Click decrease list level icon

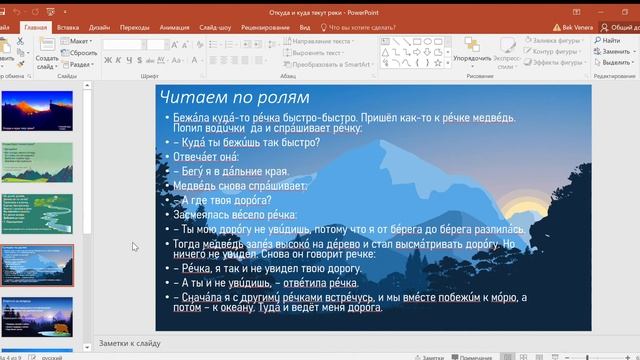point(247,44)
